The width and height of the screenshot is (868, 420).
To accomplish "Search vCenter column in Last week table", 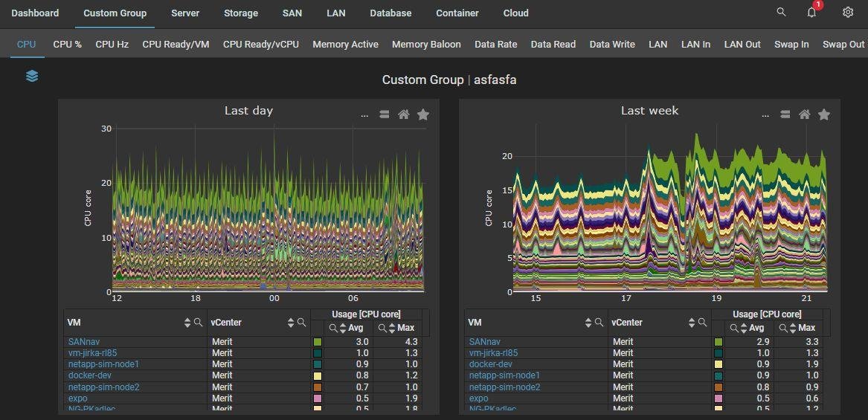I will [702, 323].
